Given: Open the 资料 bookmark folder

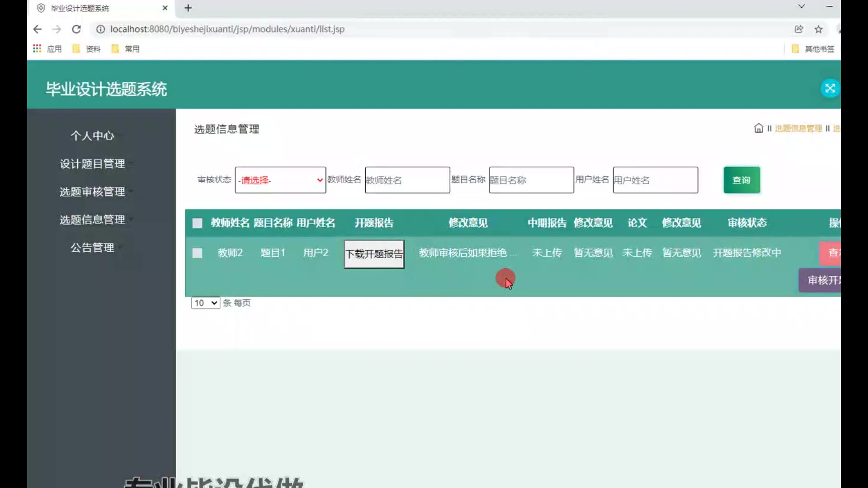Looking at the screenshot, I should (87, 49).
